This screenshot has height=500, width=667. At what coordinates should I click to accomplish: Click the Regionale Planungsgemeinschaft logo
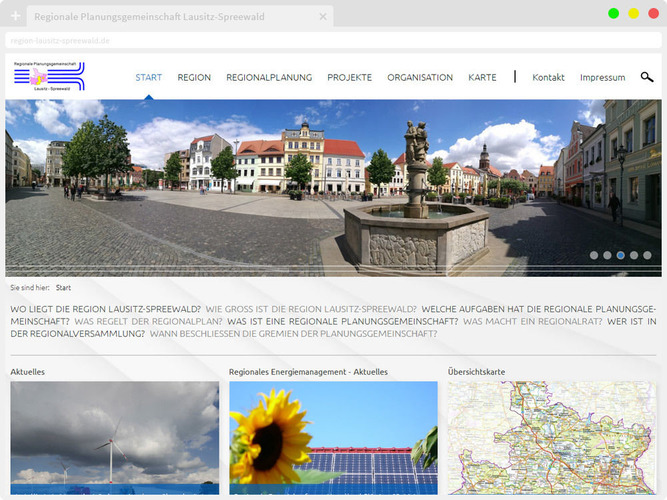pos(49,76)
